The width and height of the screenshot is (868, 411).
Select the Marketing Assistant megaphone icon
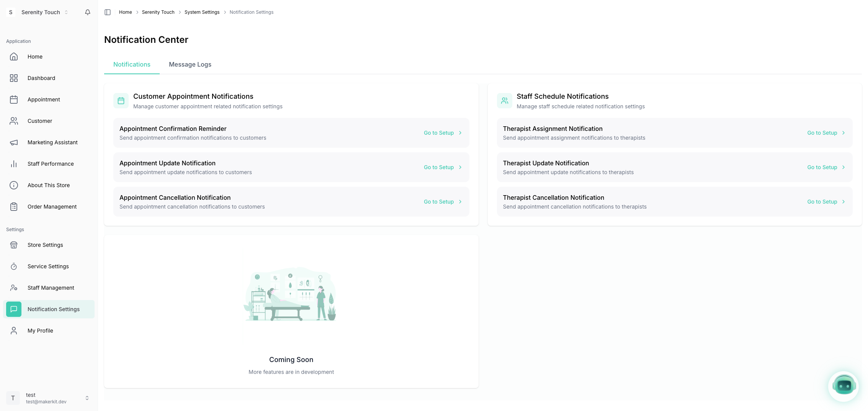pyautogui.click(x=14, y=142)
